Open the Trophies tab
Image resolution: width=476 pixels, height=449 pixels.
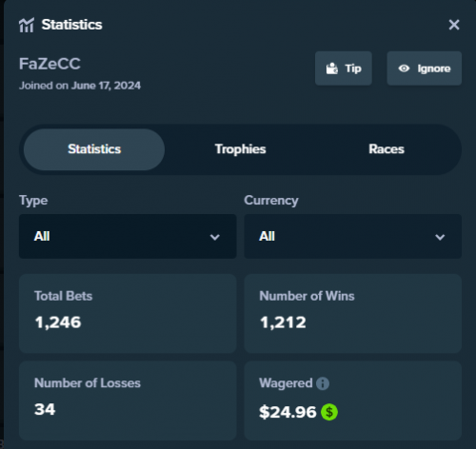click(x=240, y=149)
